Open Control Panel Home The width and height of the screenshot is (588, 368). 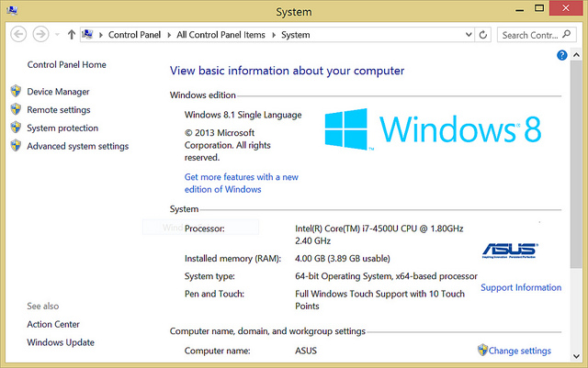tap(67, 64)
